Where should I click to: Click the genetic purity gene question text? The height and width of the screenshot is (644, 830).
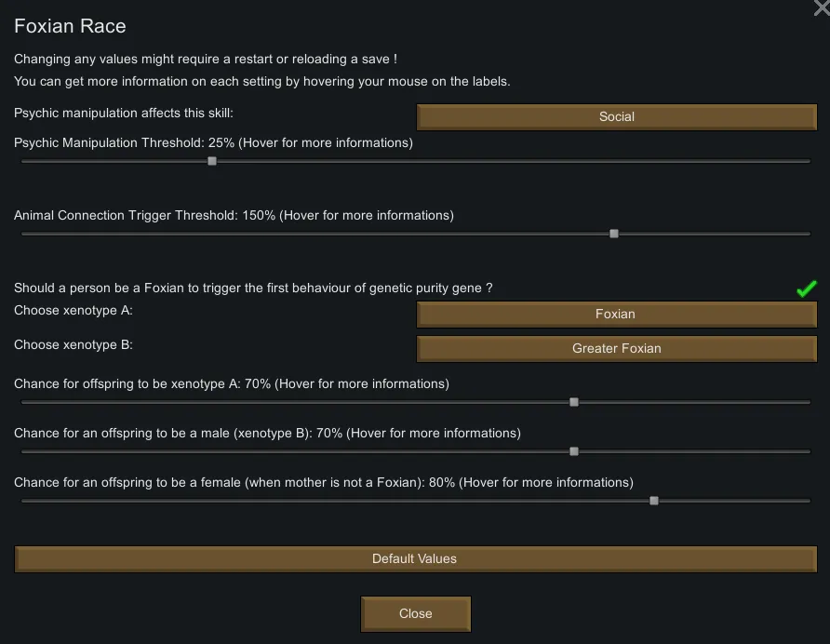[x=253, y=288]
